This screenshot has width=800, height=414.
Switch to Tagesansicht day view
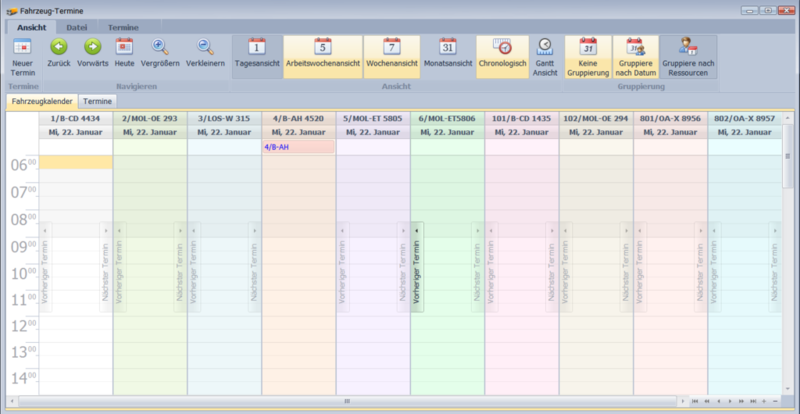[257, 53]
